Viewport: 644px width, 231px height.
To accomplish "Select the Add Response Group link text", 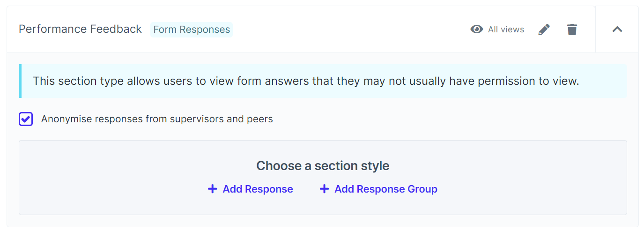I will pyautogui.click(x=385, y=189).
